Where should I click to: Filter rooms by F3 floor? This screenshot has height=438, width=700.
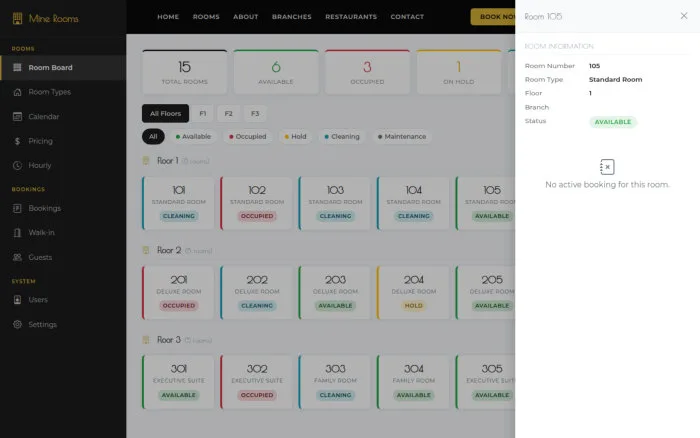255,113
